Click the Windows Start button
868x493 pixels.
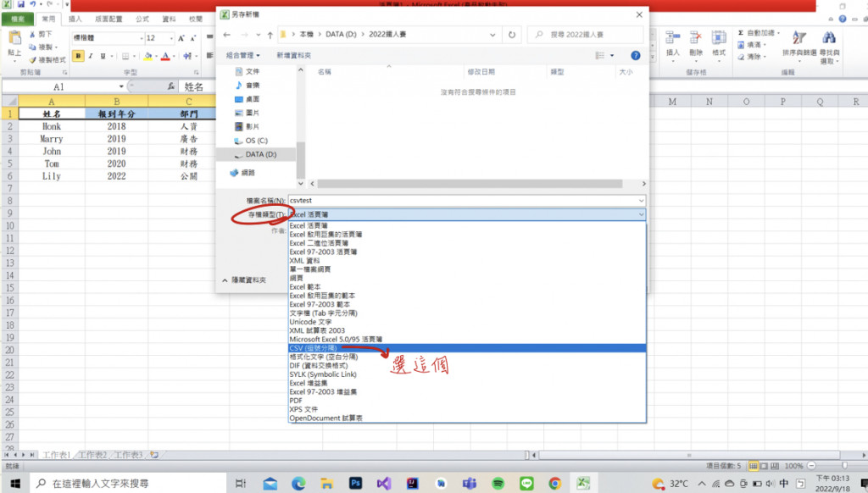tap(15, 483)
